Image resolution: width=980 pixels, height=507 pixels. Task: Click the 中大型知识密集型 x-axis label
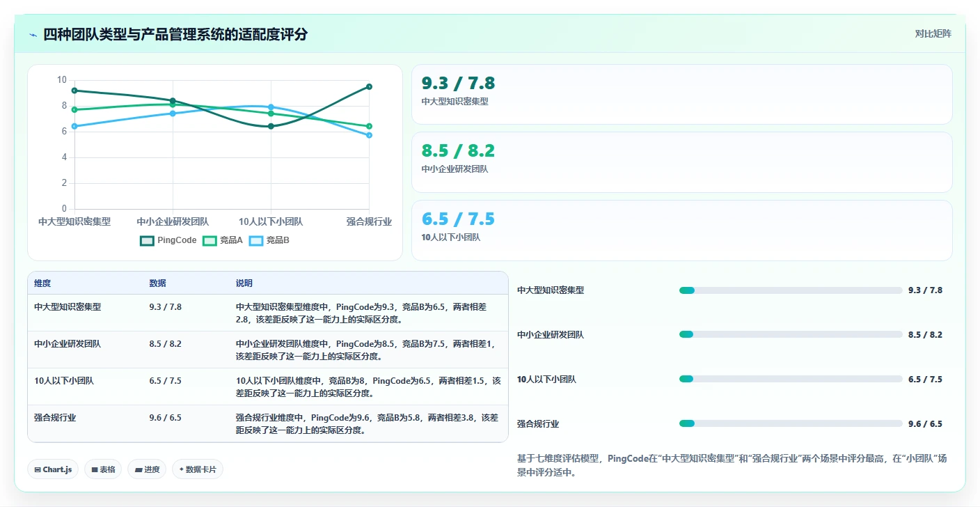point(74,221)
